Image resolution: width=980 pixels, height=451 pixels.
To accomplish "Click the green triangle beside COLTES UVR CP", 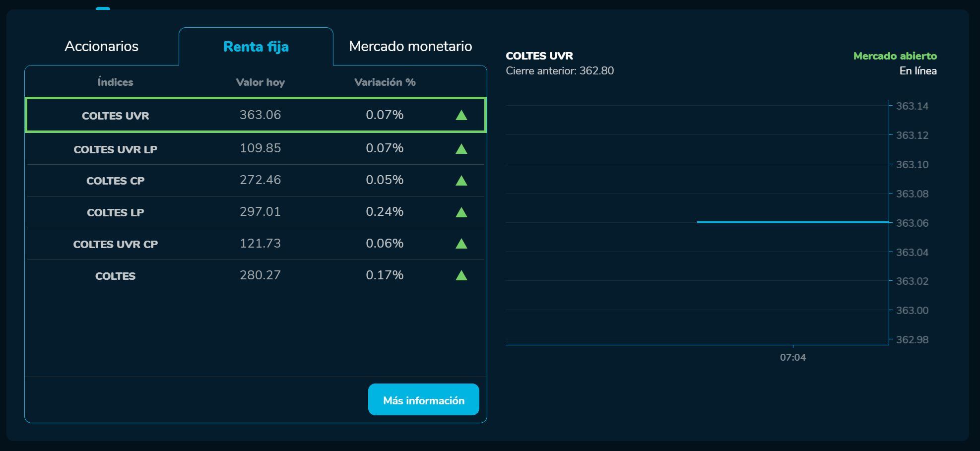I will 461,243.
